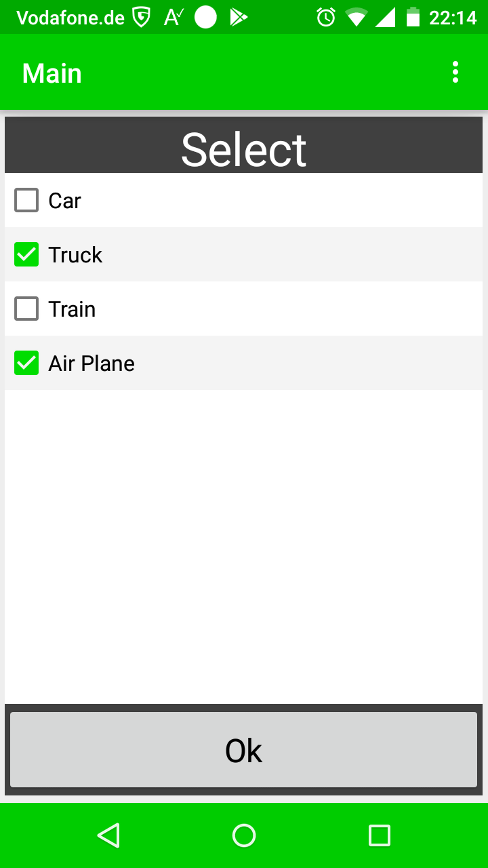Tap the battery status icon
Screen dimensions: 488x868
point(413,18)
